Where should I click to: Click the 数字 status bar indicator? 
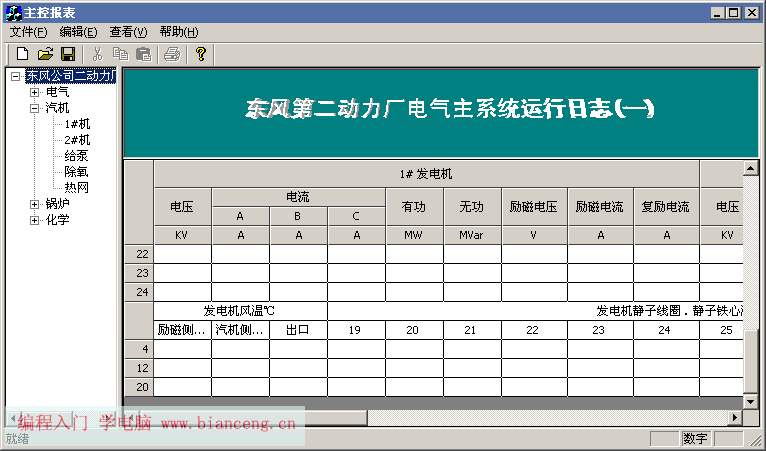click(x=696, y=438)
